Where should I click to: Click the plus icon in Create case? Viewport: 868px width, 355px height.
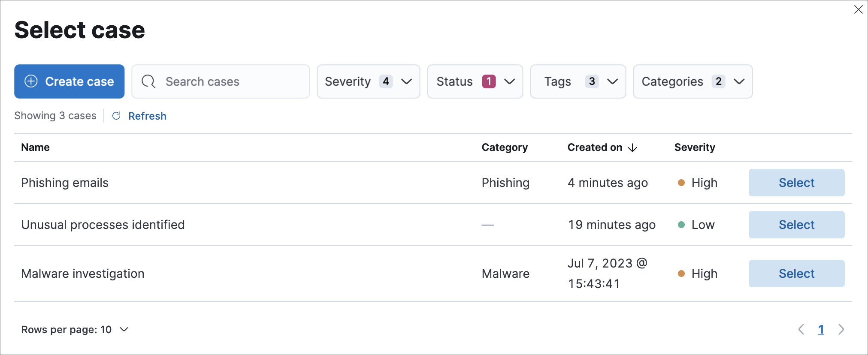31,81
